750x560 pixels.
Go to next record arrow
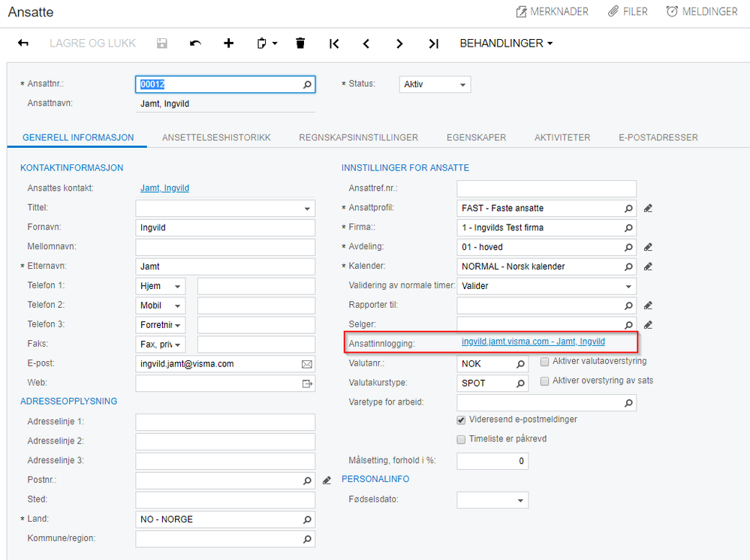(399, 44)
